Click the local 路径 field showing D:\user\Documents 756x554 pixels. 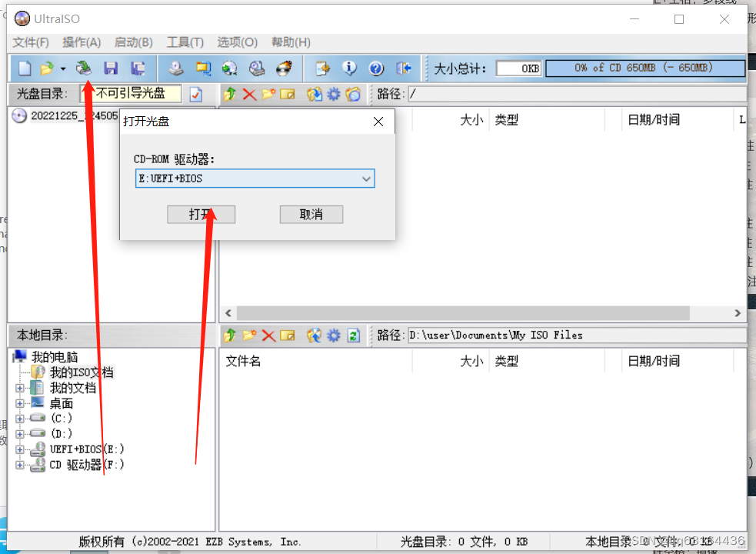point(577,335)
